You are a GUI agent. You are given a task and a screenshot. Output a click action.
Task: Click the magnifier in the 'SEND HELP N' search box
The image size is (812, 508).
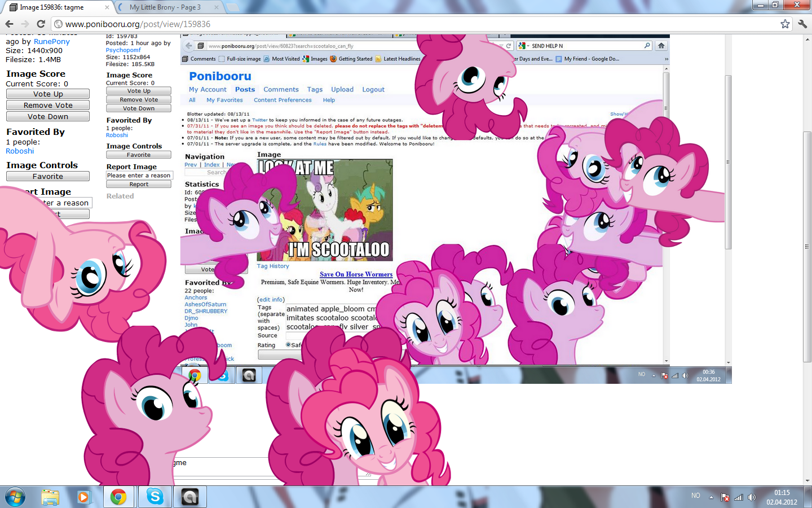coord(647,46)
